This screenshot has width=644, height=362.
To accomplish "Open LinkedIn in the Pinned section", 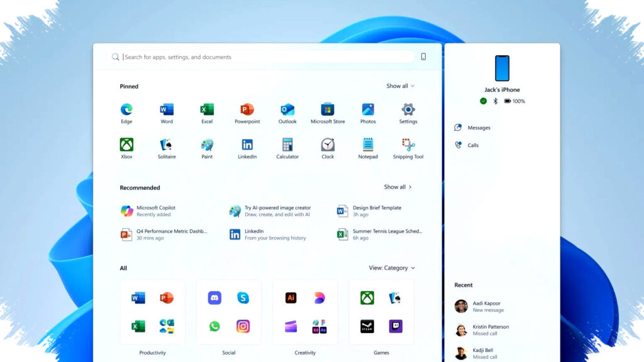I will [247, 148].
